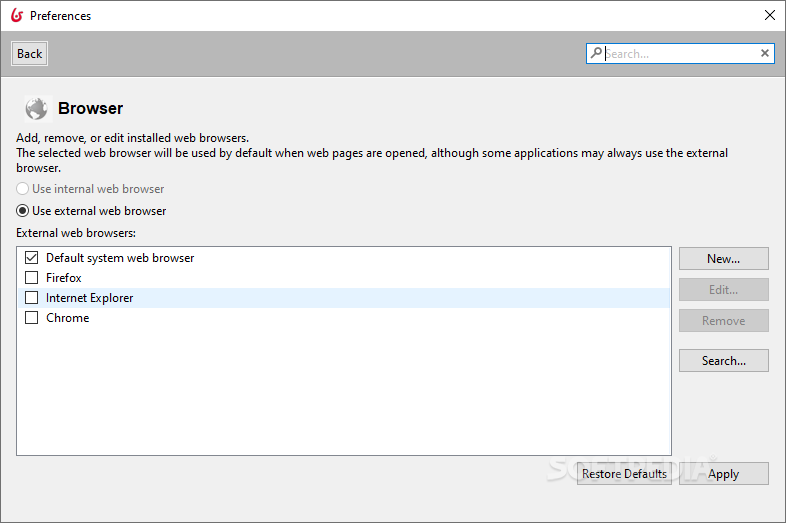Viewport: 786px width, 523px height.
Task: Close the Preferences window
Action: click(769, 16)
